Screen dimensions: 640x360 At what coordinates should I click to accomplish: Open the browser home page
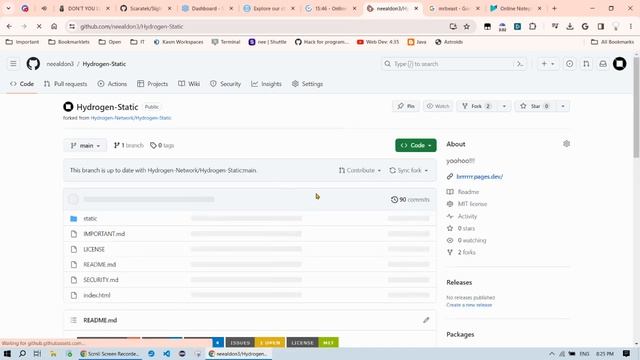click(x=54, y=27)
